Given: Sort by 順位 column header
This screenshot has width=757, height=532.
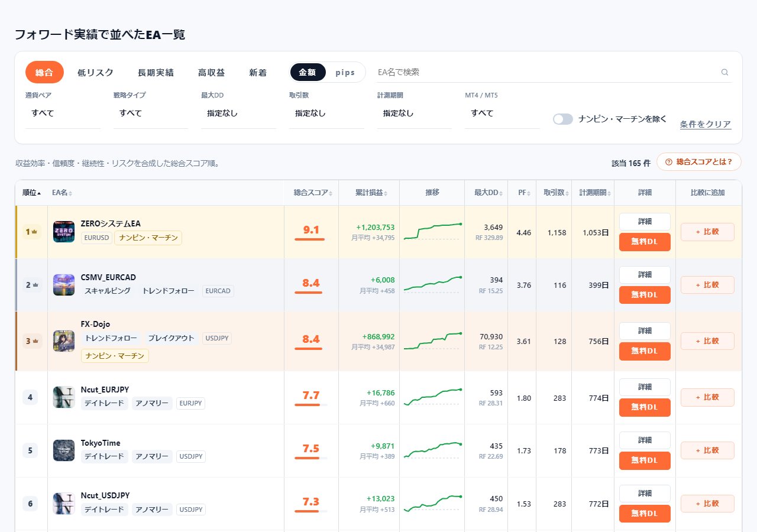Looking at the screenshot, I should coord(31,193).
